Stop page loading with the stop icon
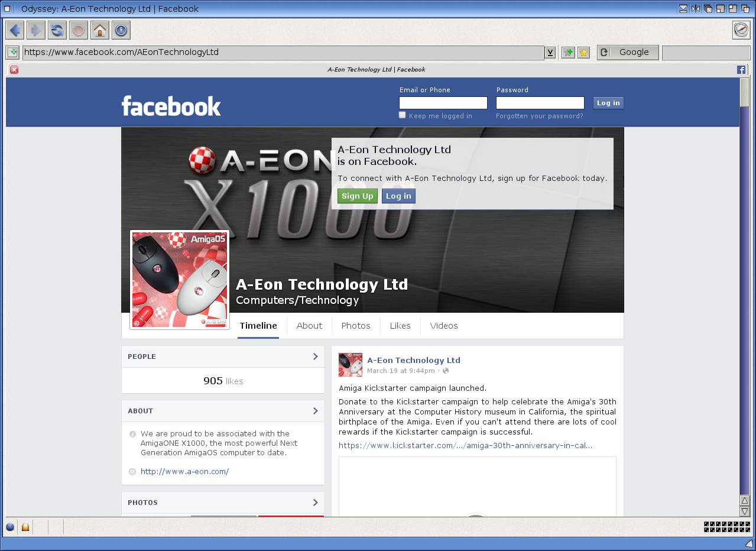Image resolution: width=756 pixels, height=551 pixels. 79,30
